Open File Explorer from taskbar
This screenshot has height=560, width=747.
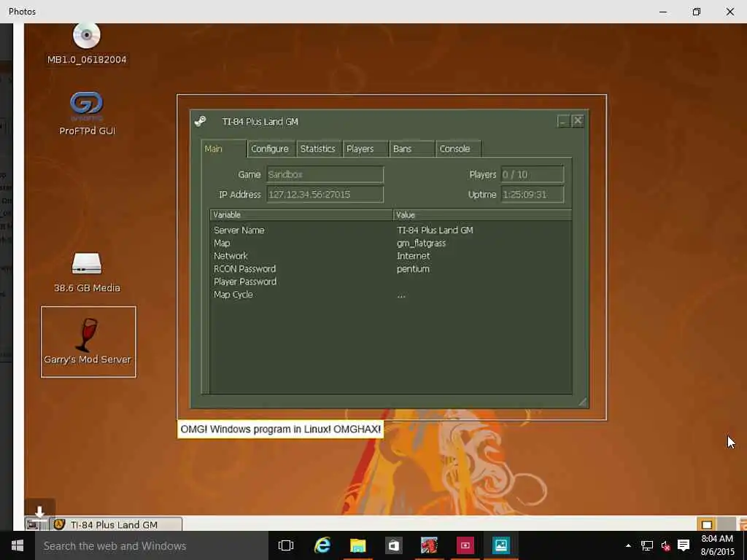point(357,545)
